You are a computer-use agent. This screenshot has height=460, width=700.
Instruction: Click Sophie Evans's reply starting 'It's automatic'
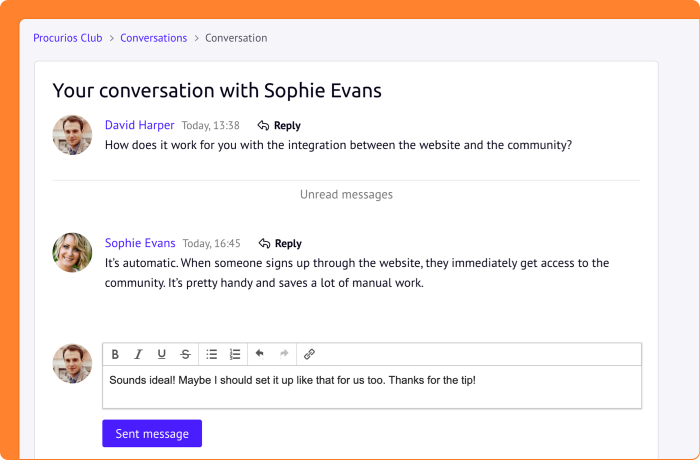[357, 273]
